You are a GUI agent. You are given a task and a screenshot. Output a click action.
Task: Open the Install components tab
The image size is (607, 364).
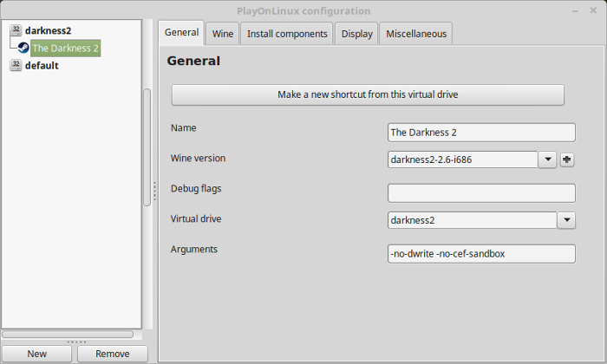coord(287,34)
